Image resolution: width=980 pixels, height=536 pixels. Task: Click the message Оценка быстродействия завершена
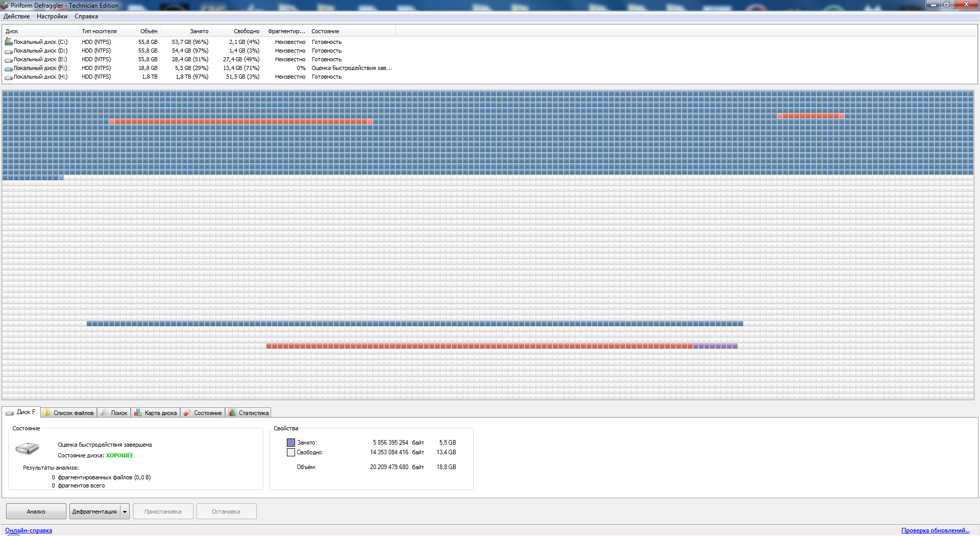coord(105,445)
